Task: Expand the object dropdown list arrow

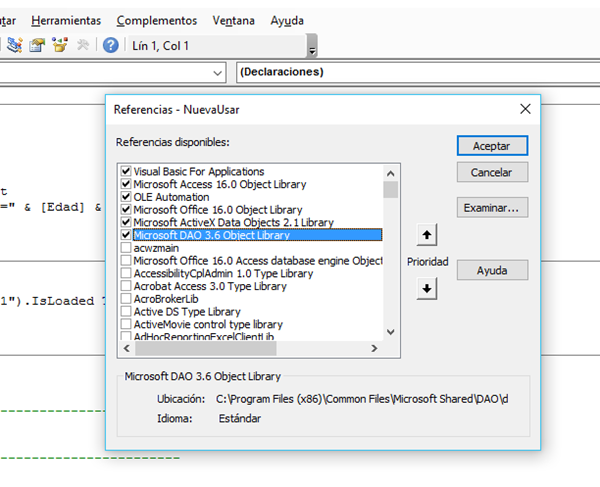Action: pyautogui.click(x=219, y=73)
